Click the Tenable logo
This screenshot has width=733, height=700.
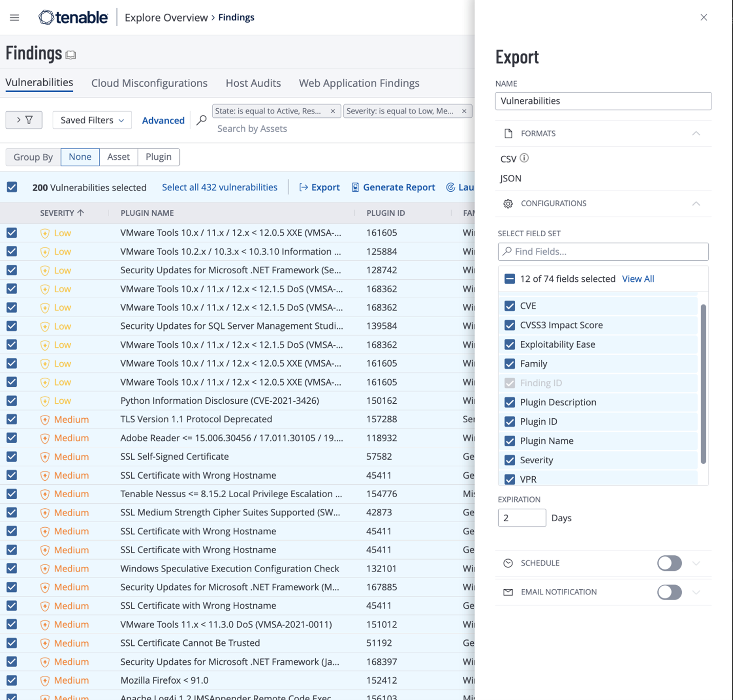pyautogui.click(x=73, y=17)
